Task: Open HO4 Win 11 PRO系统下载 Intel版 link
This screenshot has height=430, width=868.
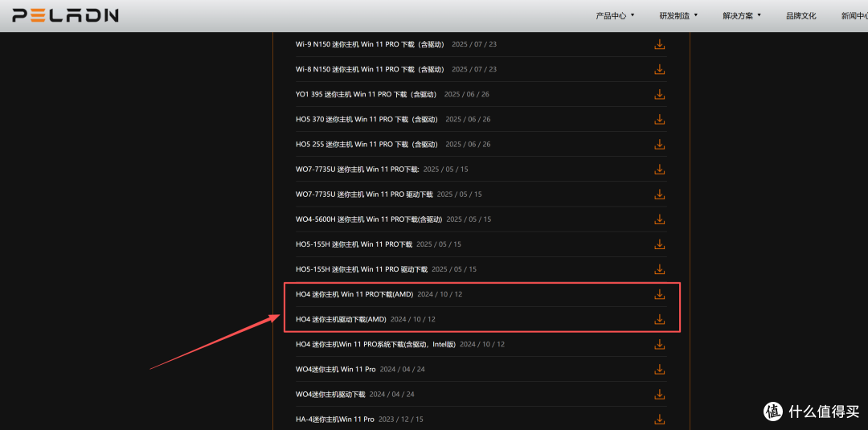Action: point(376,344)
